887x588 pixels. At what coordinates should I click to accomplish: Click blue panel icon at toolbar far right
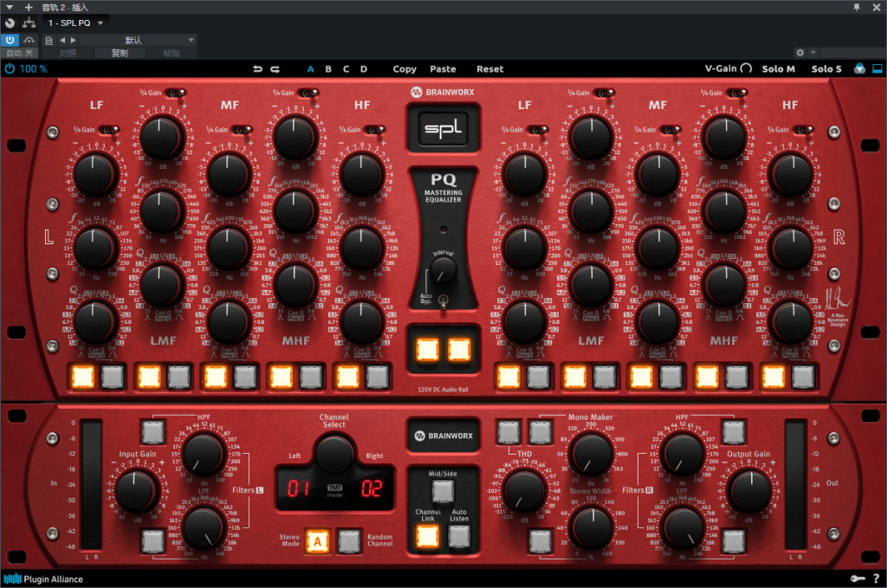[x=877, y=68]
